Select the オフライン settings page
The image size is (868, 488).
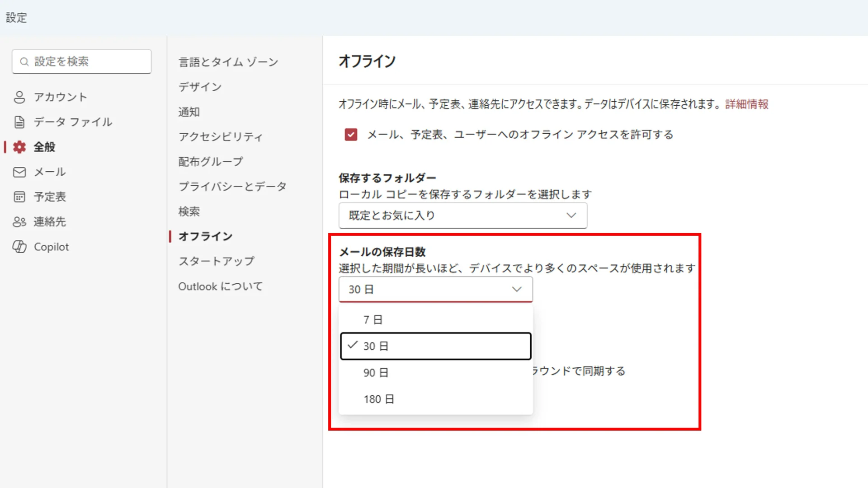click(205, 236)
